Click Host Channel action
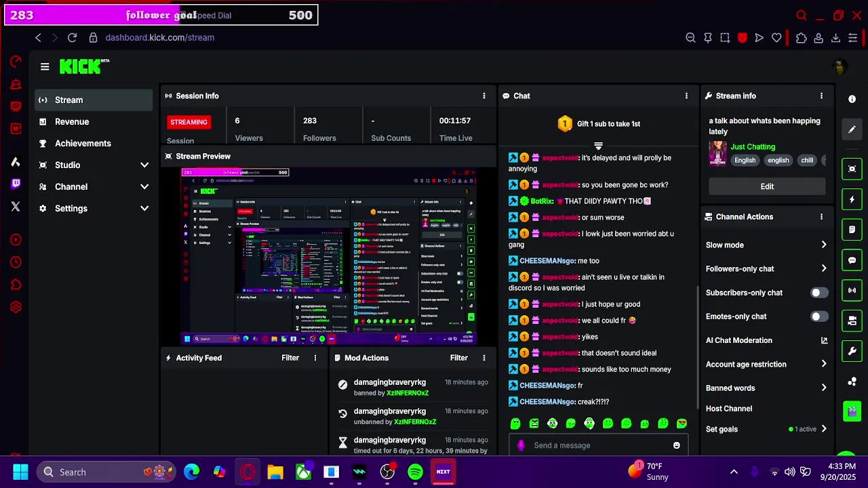 click(x=729, y=409)
